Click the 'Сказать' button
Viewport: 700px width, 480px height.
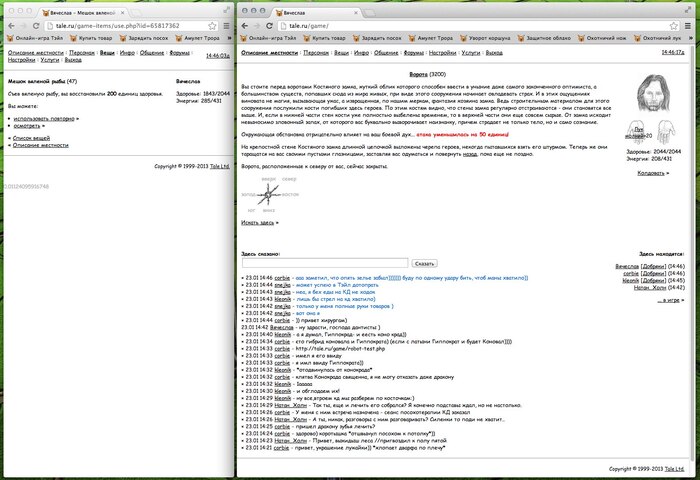pos(424,263)
